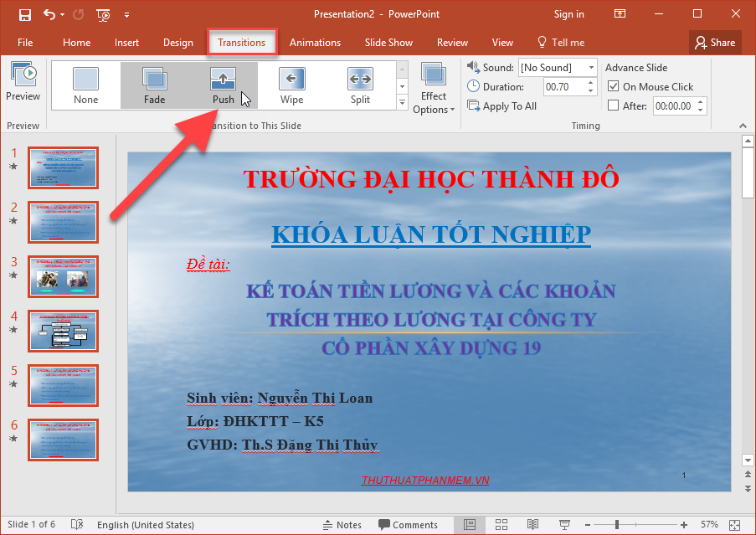Select the Split transition
Image resolution: width=756 pixels, height=535 pixels.
click(x=360, y=84)
